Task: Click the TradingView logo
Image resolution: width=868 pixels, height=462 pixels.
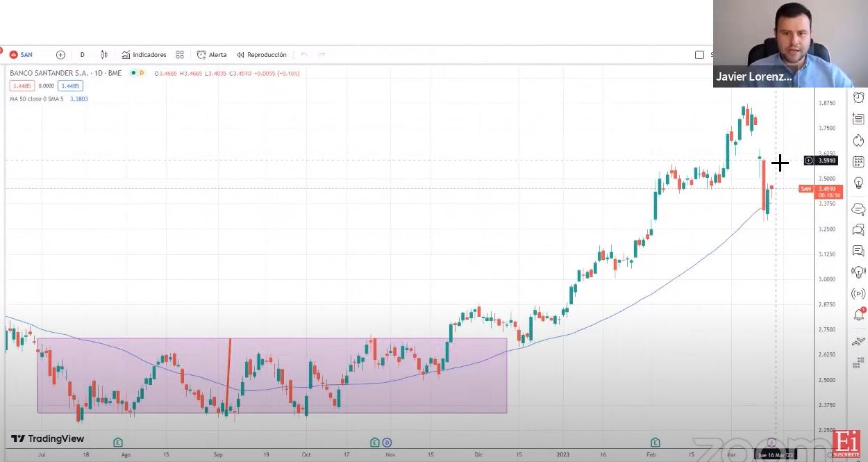Action: pyautogui.click(x=47, y=438)
